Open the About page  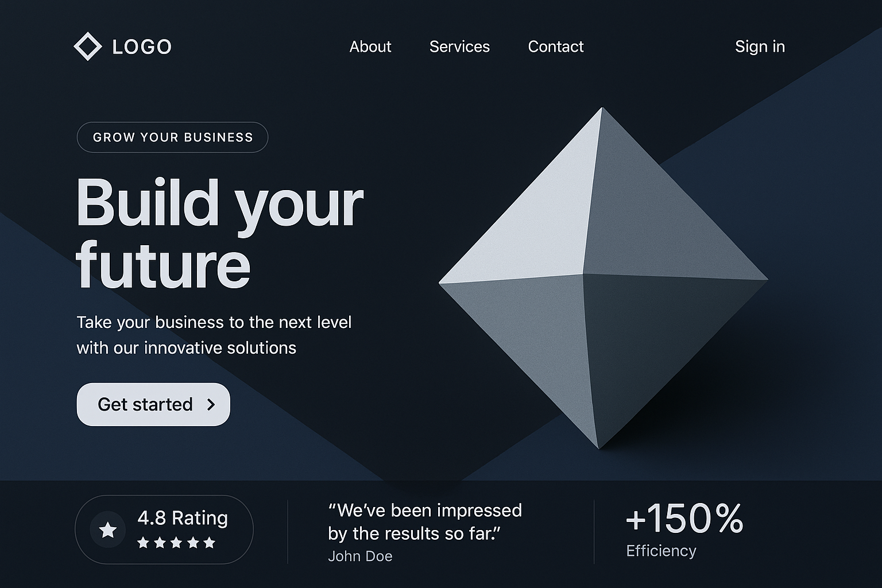pyautogui.click(x=370, y=47)
